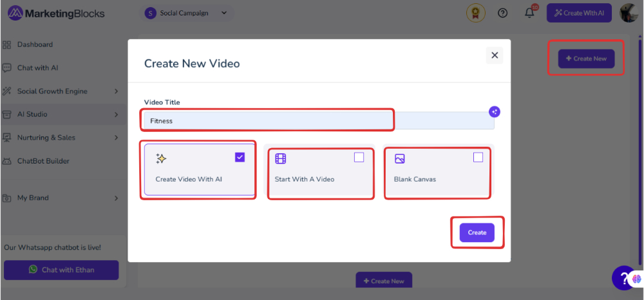Image resolution: width=644 pixels, height=300 pixels.
Task: Click the Create With AI button
Action: 579,13
